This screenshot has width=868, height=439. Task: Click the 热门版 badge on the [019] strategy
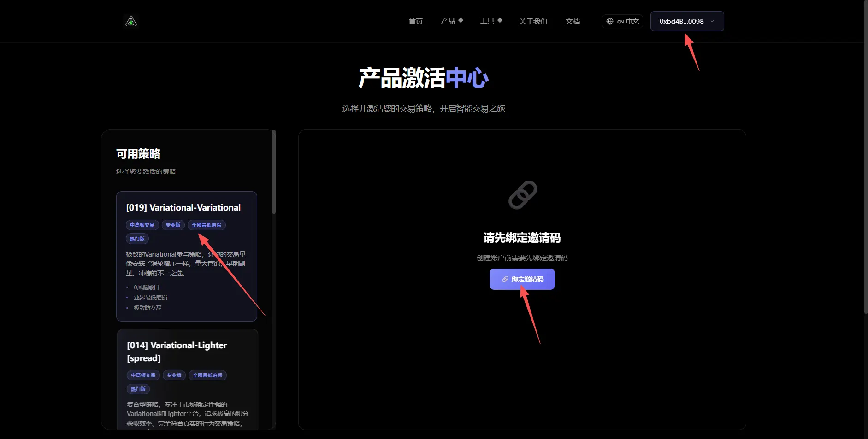click(x=137, y=239)
